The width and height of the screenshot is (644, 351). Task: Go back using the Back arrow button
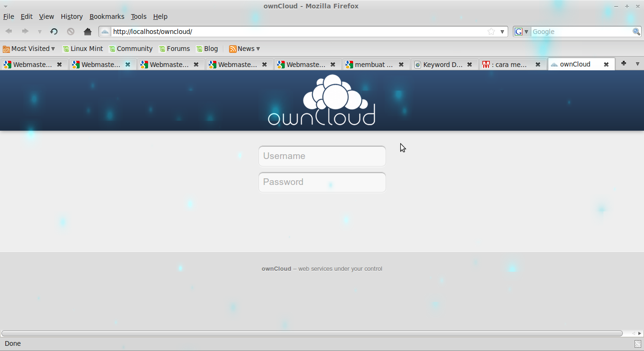[x=9, y=32]
